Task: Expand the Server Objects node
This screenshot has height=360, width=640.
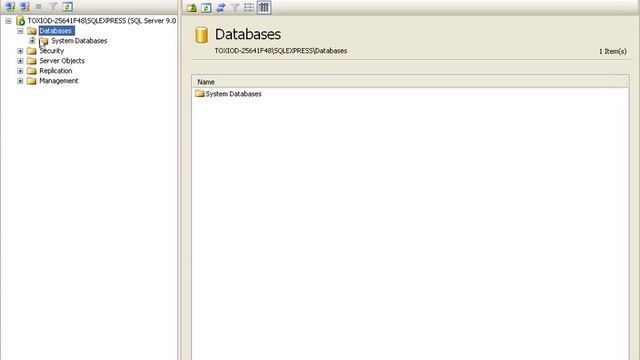Action: point(20,61)
